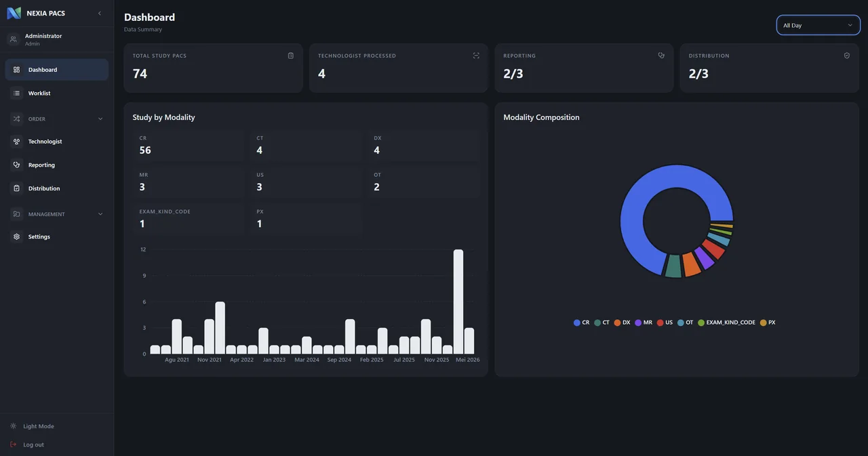Click the PX 1 modality tile
Image resolution: width=868 pixels, height=456 pixels.
coord(306,219)
